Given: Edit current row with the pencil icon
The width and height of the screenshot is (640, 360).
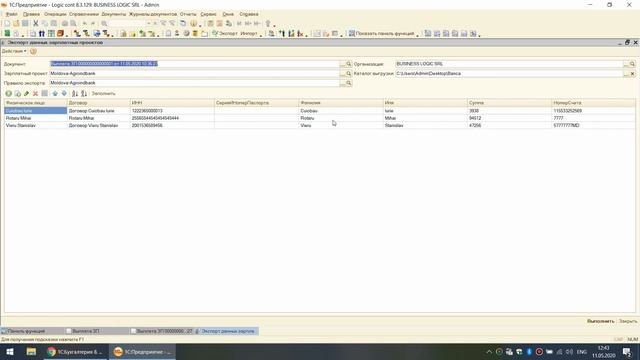Looking at the screenshot, I should (x=26, y=93).
